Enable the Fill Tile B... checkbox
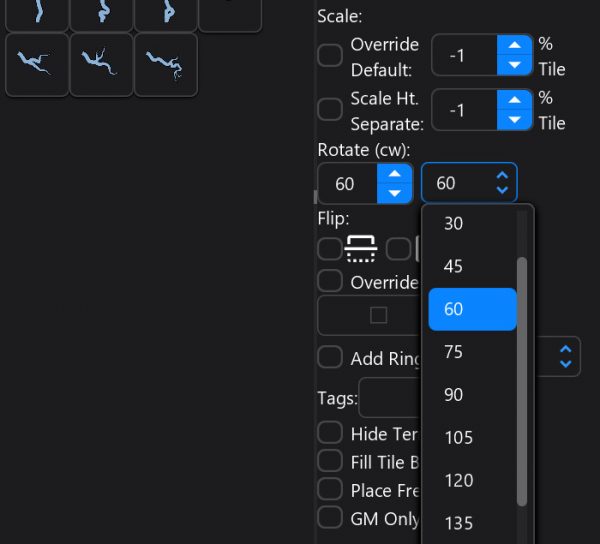The height and width of the screenshot is (544, 600). [330, 461]
